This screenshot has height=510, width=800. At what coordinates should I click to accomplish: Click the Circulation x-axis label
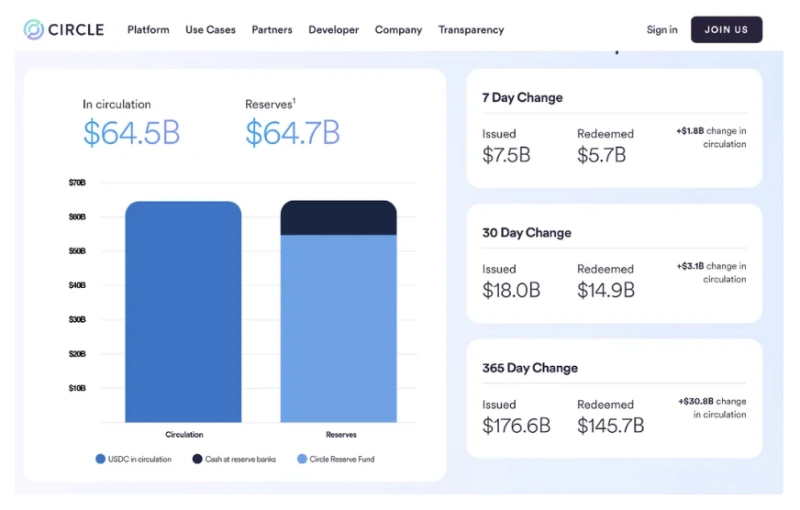click(184, 435)
